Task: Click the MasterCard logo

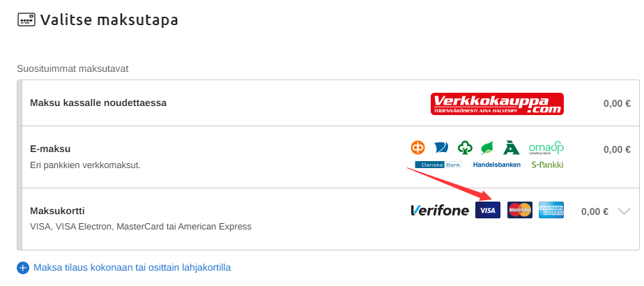Action: point(519,210)
